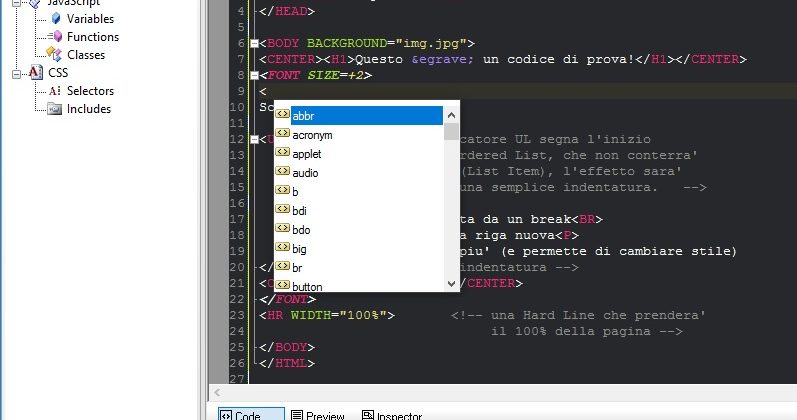Click the tag icon beside b
Image resolution: width=797 pixels, height=420 pixels.
pos(283,190)
